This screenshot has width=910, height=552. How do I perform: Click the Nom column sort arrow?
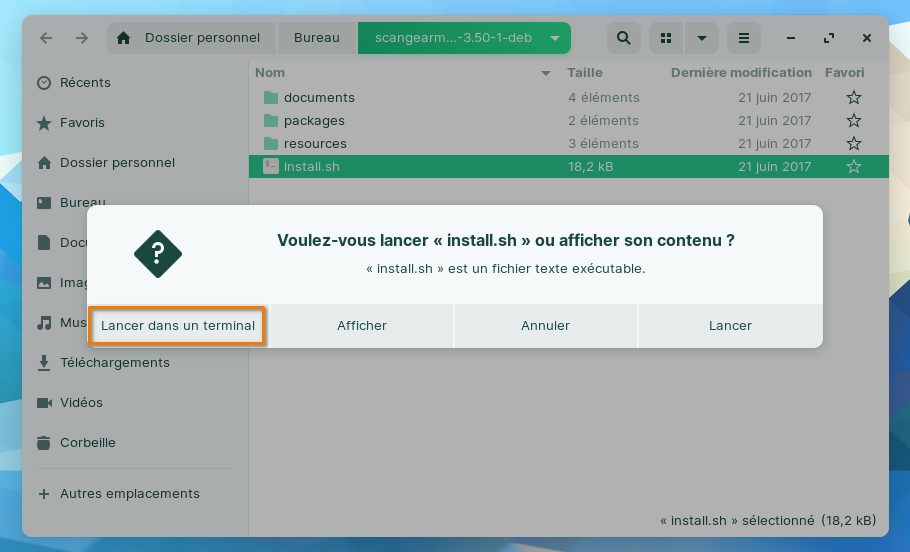click(x=545, y=73)
